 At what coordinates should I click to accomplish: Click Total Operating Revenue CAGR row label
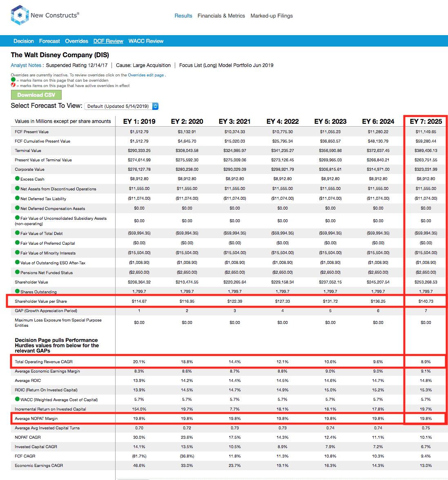click(x=43, y=362)
